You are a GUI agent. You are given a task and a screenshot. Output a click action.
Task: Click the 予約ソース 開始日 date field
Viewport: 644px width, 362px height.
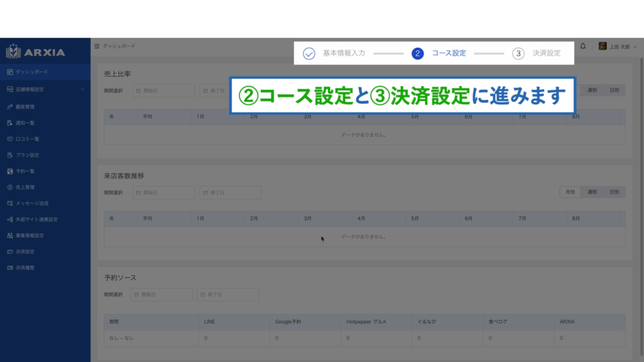162,294
